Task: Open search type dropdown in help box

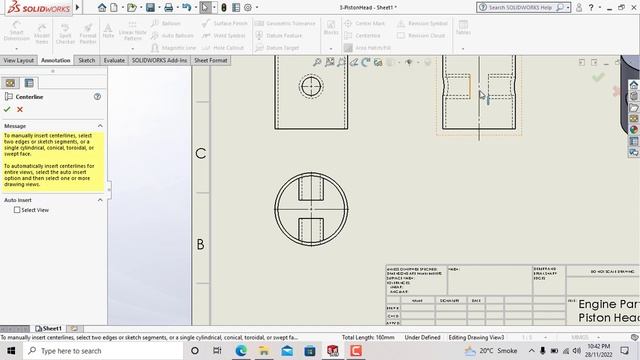Action: tap(568, 7)
